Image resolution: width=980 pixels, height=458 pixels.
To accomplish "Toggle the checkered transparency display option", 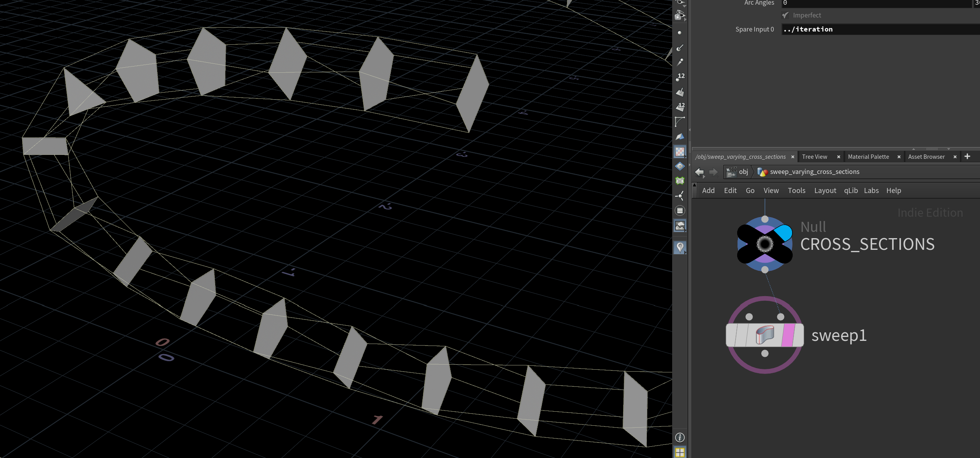I will coord(680,152).
